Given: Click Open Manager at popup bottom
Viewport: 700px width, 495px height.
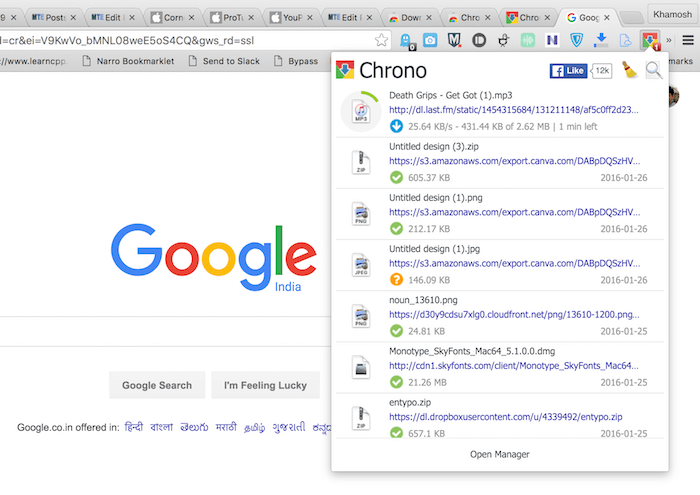Looking at the screenshot, I should coord(500,454).
